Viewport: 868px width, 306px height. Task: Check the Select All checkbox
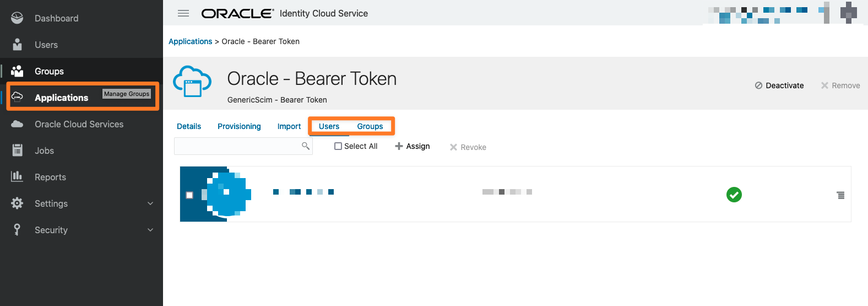[338, 146]
